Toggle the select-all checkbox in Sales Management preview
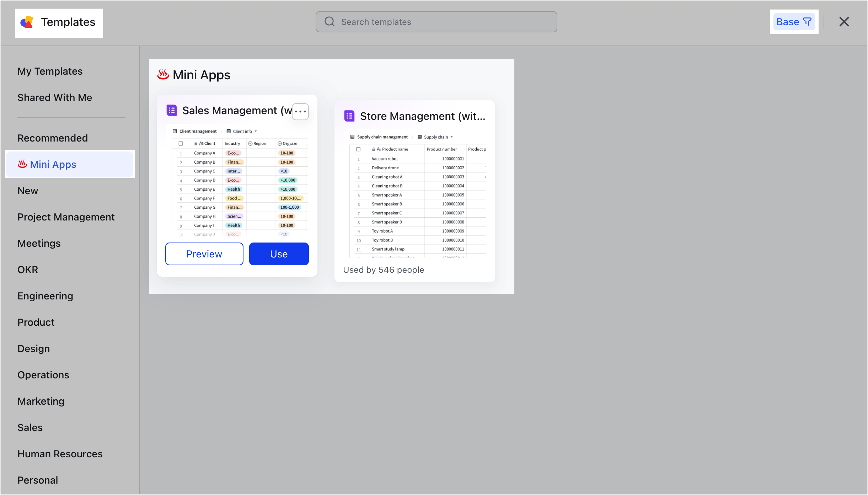 click(180, 143)
